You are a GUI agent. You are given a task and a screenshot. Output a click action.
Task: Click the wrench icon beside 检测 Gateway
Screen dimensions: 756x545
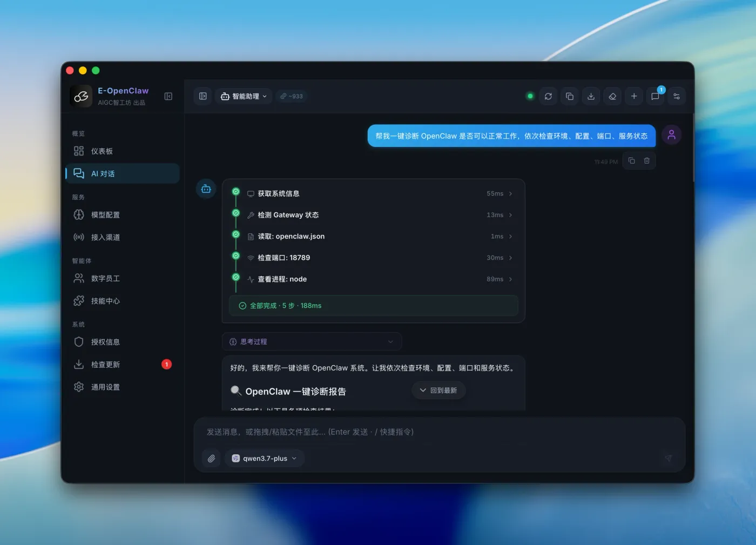(251, 215)
